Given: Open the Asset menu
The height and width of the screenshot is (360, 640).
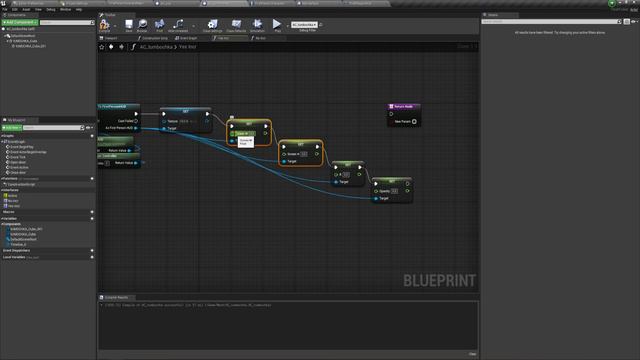Looking at the screenshot, I should [26, 9].
